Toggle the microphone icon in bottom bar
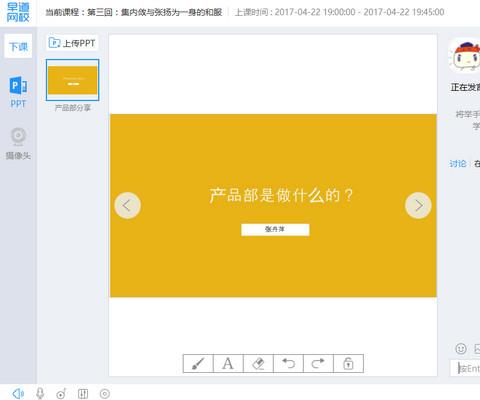Viewport: 480px width, 400px height. 40,394
